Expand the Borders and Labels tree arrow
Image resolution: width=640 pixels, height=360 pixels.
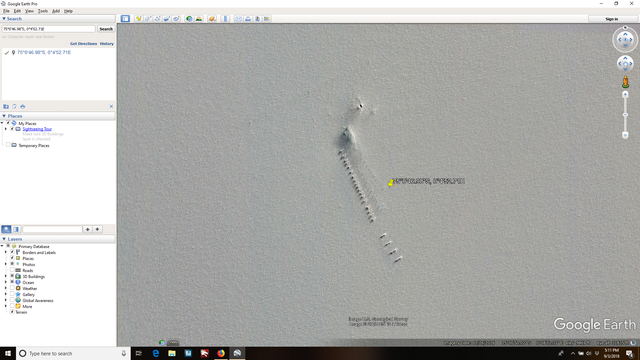(x=6, y=252)
